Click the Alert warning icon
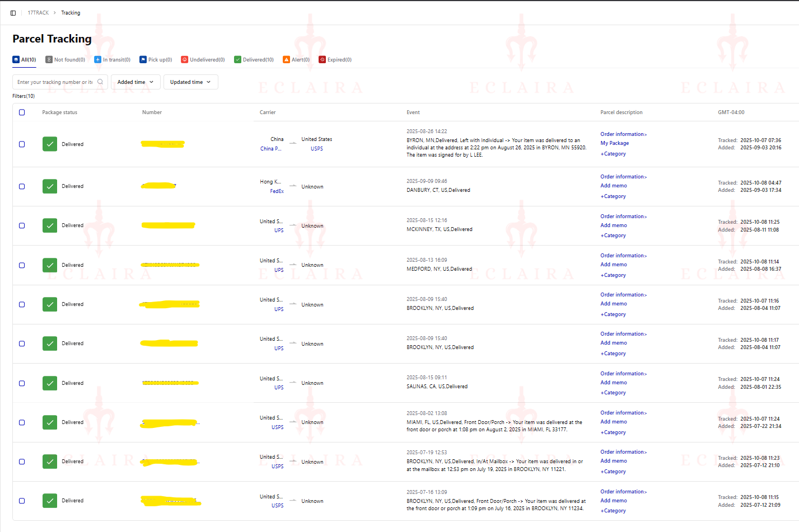Screen dimensions: 799x532 tap(286, 60)
